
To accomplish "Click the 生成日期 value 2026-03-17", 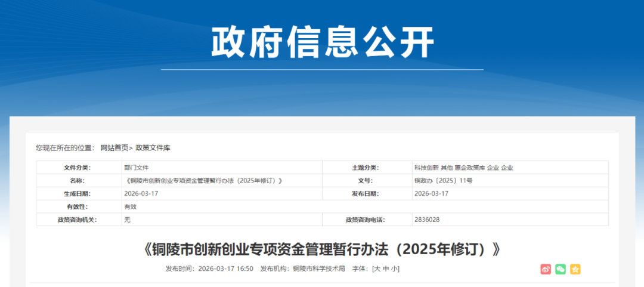I will pyautogui.click(x=141, y=194).
